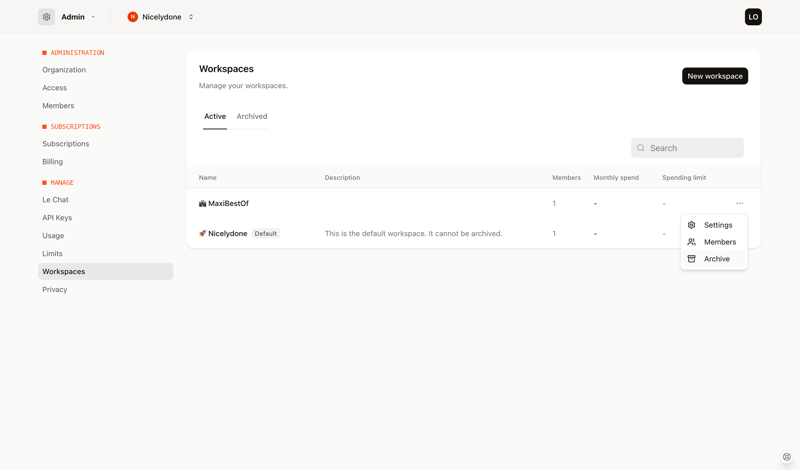Viewport: 800px width, 470px height.
Task: Click the red Nicelydone organization logo
Action: tap(132, 17)
